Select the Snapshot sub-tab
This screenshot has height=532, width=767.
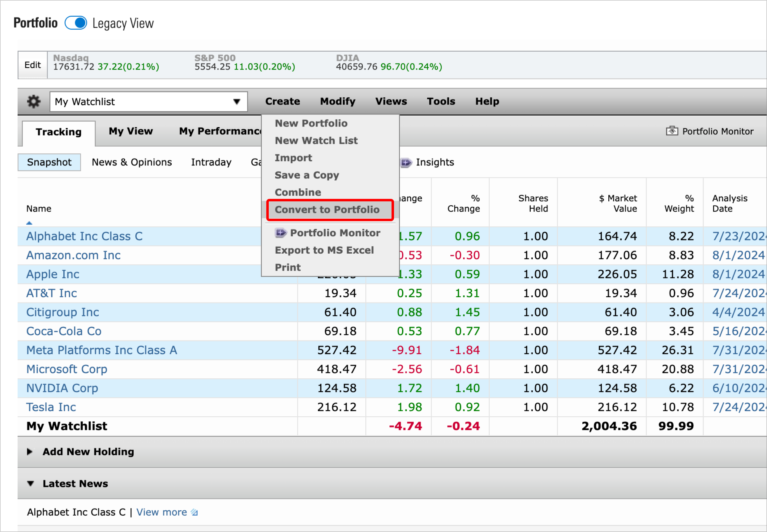tap(49, 162)
